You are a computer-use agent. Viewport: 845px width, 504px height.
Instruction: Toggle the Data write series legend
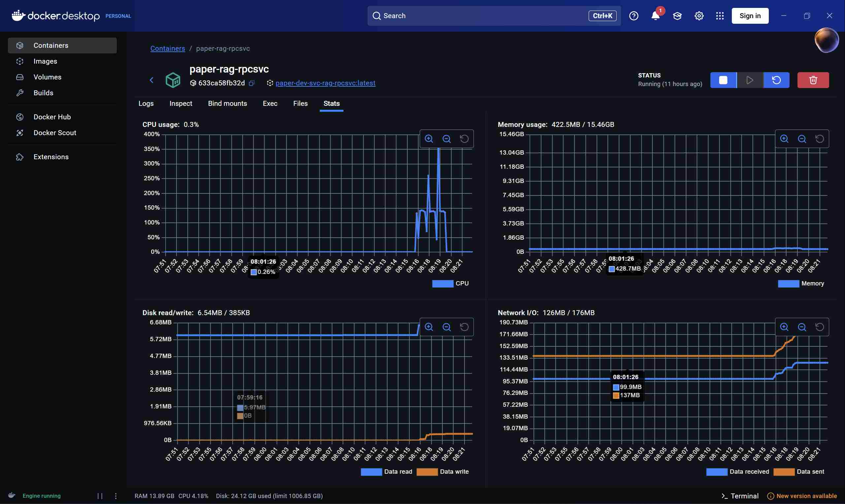tap(442, 472)
